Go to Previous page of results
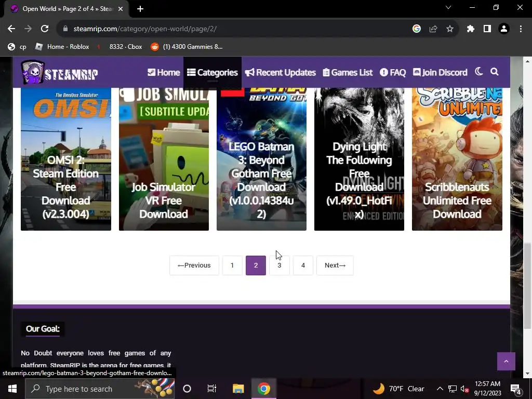 click(x=194, y=265)
